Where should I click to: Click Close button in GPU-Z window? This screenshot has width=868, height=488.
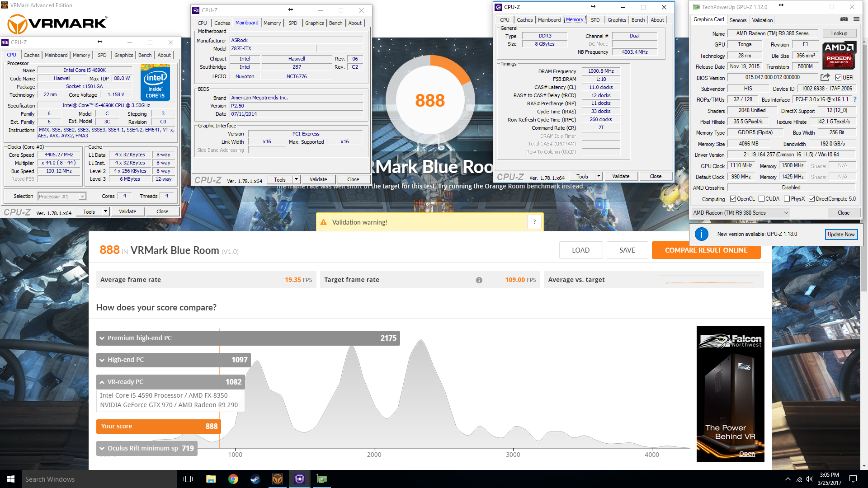[844, 213]
